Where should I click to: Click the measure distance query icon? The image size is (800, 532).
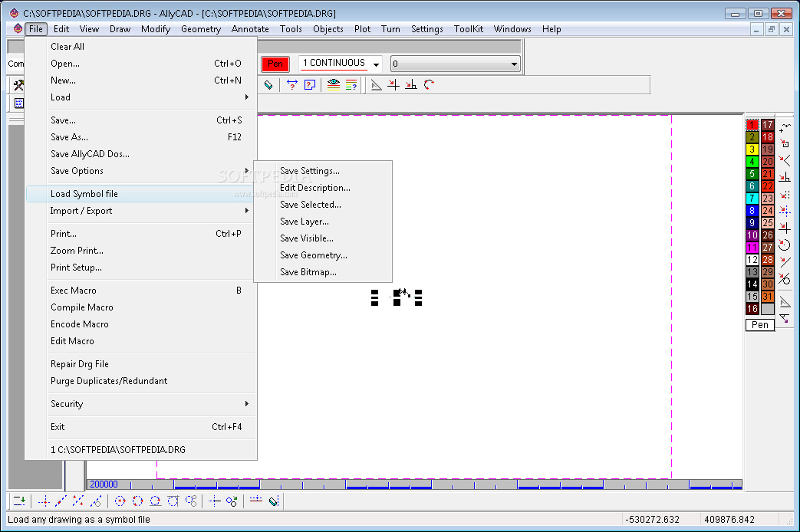(291, 85)
